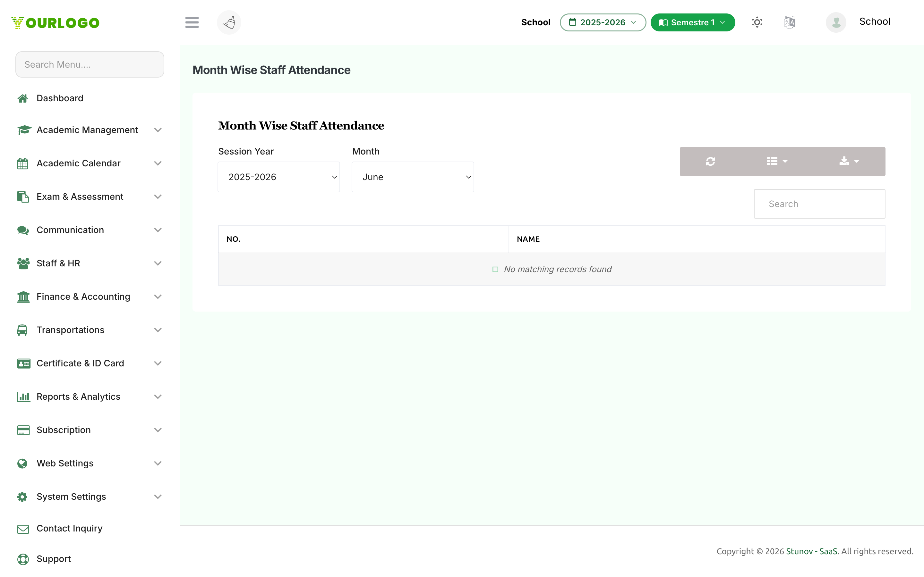Open the language translate icon
Viewport: 924px width, 577px height.
pos(789,22)
